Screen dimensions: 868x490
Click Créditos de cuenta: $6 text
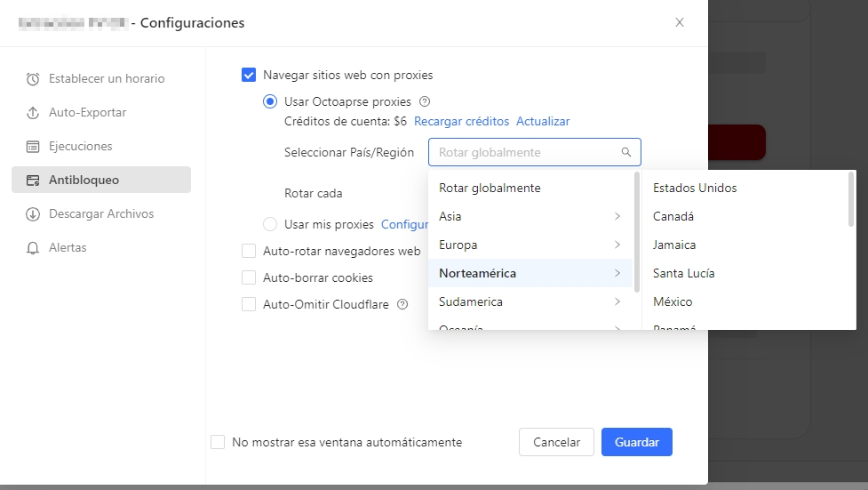point(346,122)
